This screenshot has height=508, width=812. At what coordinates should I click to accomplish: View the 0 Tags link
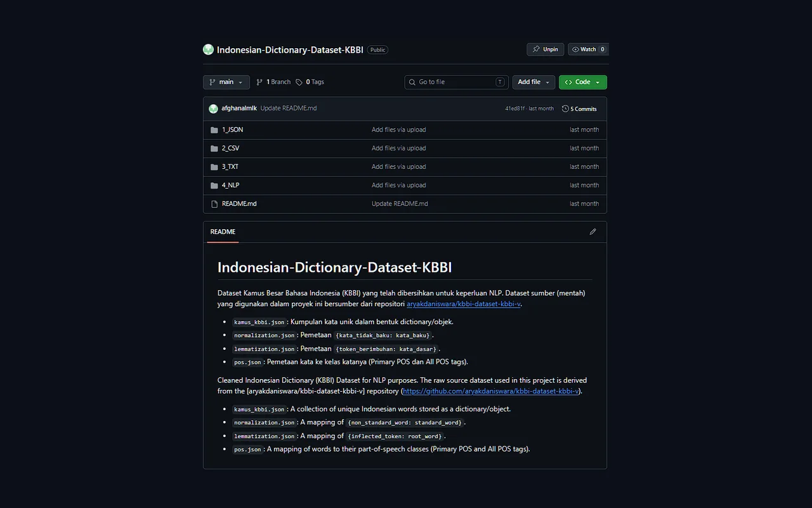[x=310, y=82]
